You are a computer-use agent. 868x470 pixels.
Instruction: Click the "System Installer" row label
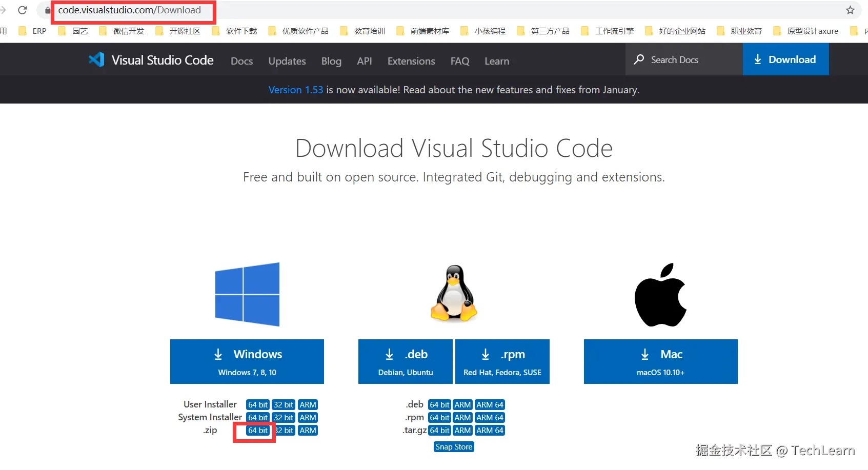tap(210, 417)
